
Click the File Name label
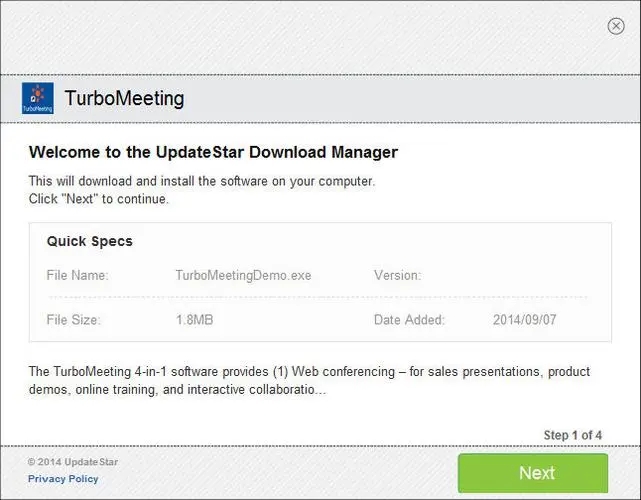click(x=78, y=275)
